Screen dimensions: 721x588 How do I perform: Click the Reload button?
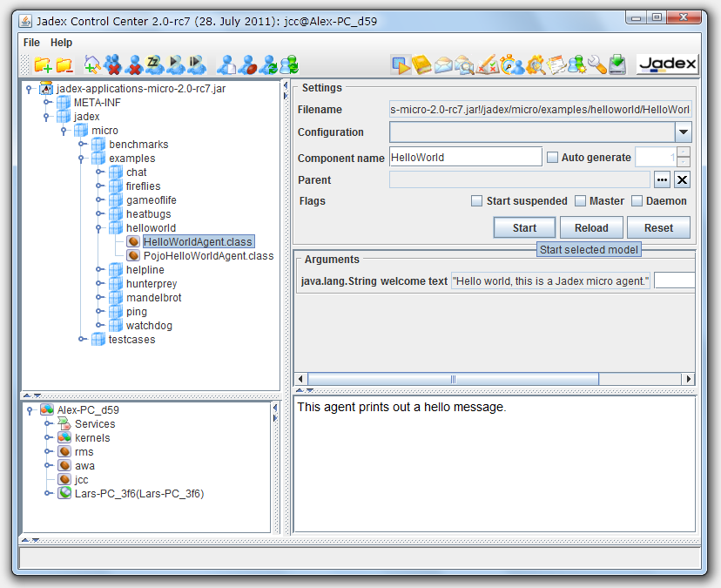[x=591, y=227]
